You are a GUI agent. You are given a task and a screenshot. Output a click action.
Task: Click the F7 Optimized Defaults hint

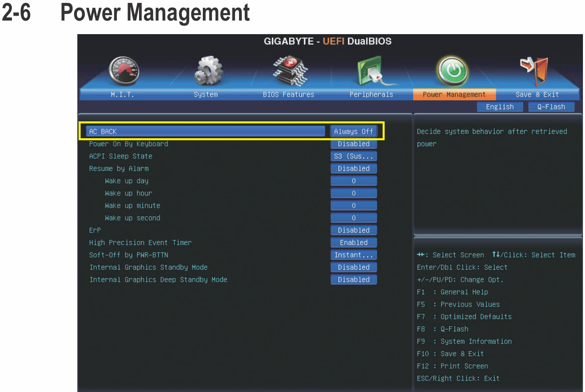pyautogui.click(x=464, y=317)
